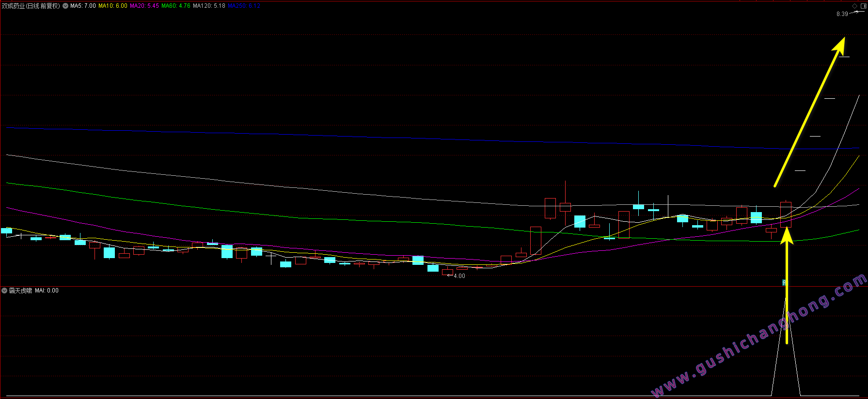
Task: Click the MA120: 5.18 indicator label
Action: tap(209, 6)
